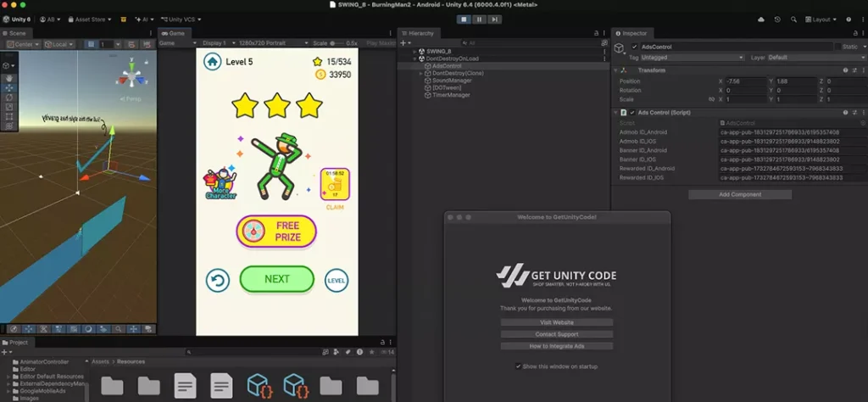Open global Search magnifier in toolbar
Screen dimensions: 868x402
pyautogui.click(x=793, y=20)
